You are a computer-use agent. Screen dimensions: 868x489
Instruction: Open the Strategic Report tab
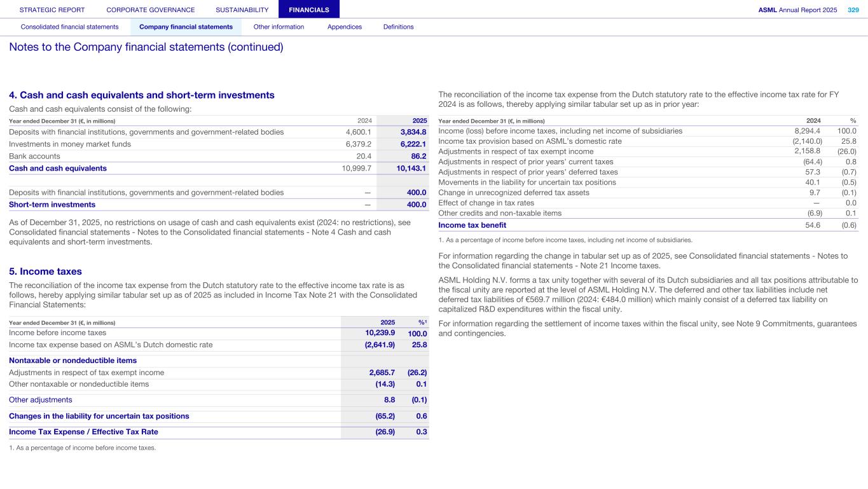(x=52, y=10)
